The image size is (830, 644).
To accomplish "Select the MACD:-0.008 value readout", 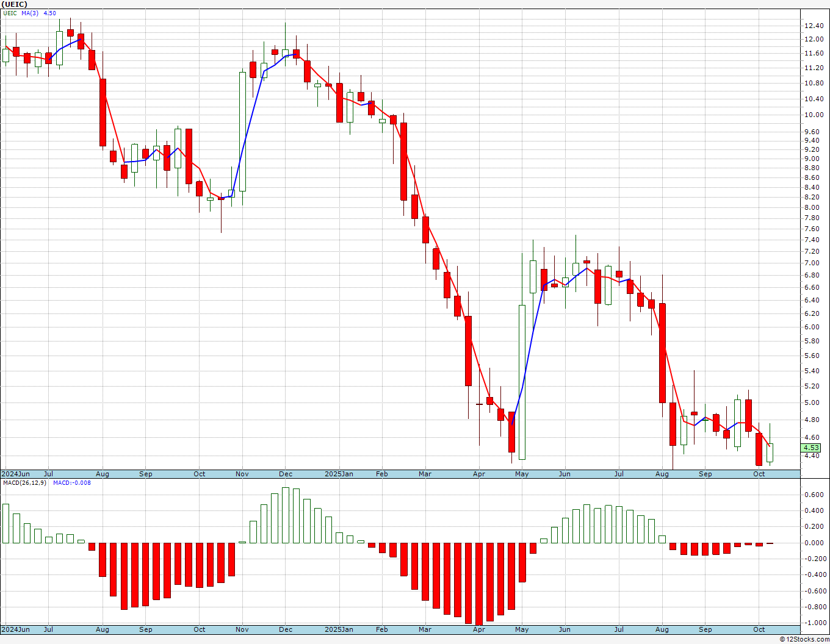I will (x=72, y=482).
